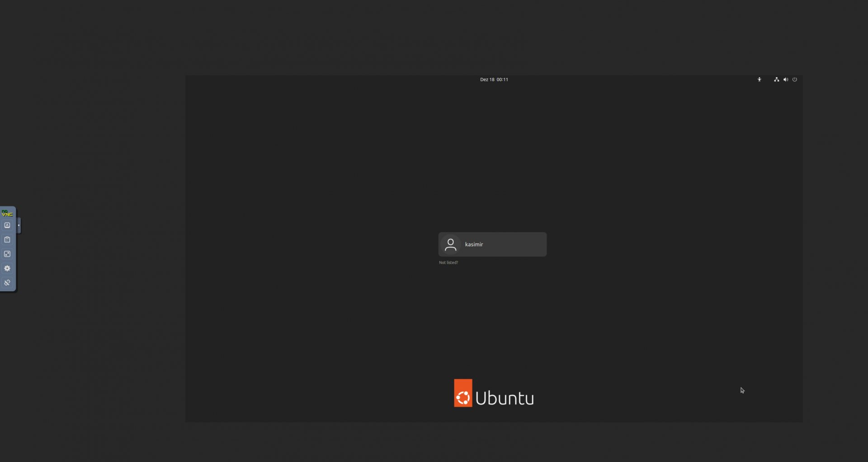Select user kasimir to log in

(x=492, y=244)
